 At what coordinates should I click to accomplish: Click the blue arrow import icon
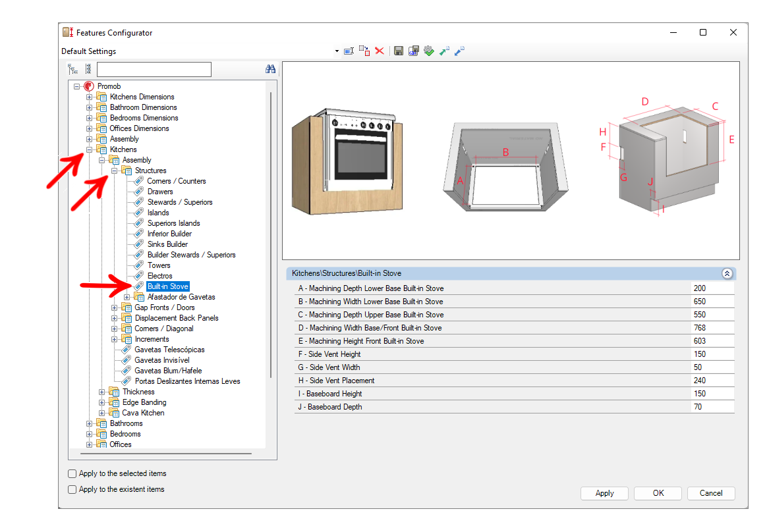pos(459,51)
